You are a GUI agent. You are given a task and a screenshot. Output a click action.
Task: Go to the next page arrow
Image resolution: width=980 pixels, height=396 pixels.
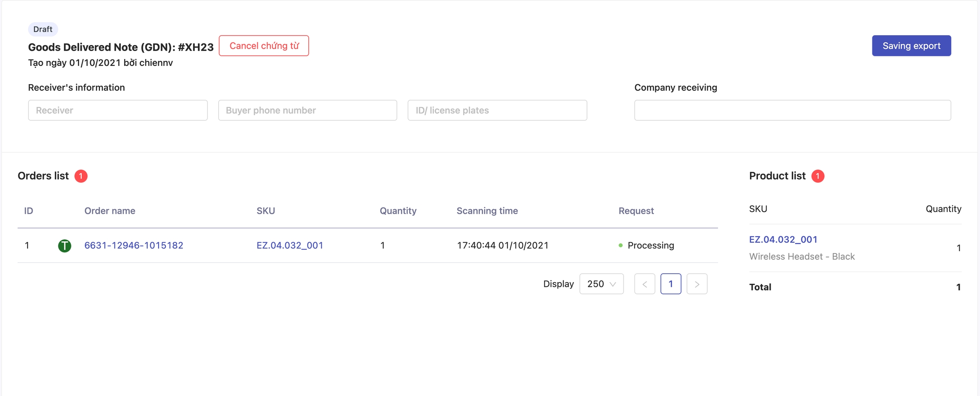pos(696,284)
